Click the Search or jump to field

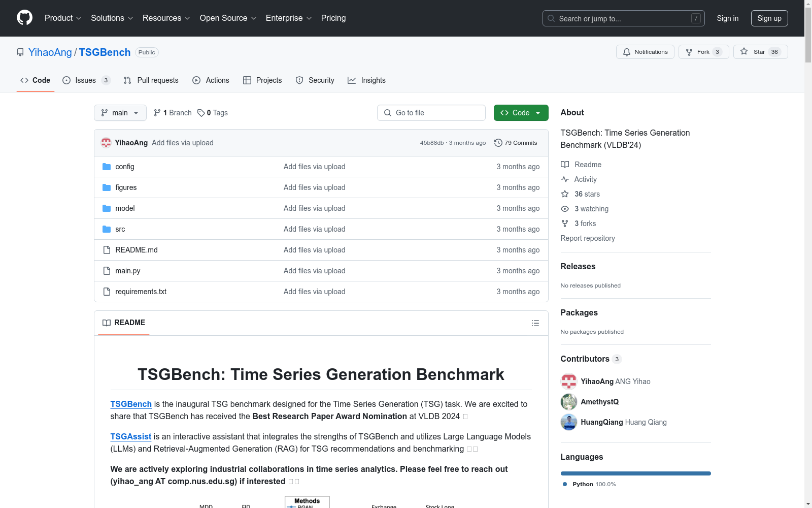pyautogui.click(x=624, y=18)
